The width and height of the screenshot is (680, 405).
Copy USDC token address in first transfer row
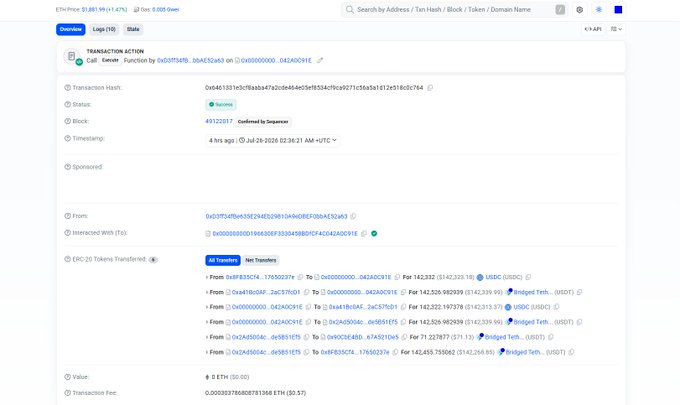[528, 277]
